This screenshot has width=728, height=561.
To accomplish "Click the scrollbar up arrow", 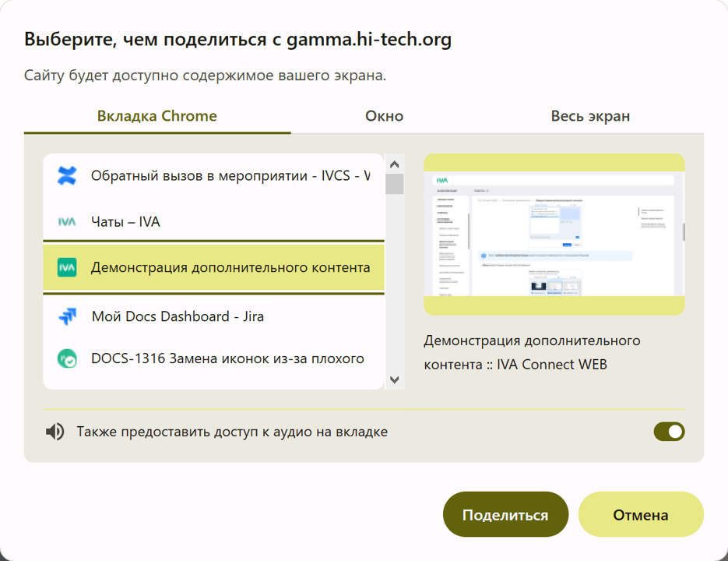I will click(395, 163).
